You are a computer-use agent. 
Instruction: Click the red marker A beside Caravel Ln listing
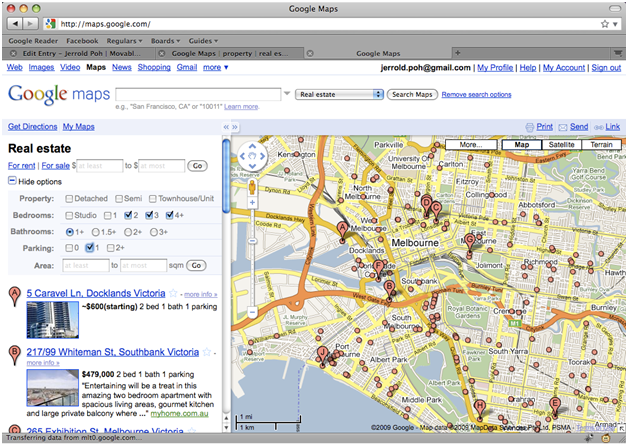pyautogui.click(x=14, y=295)
